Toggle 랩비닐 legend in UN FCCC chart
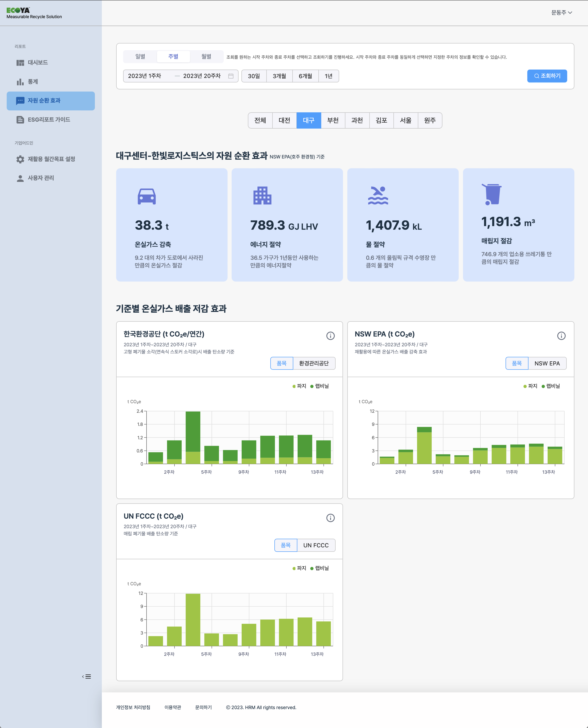Viewport: 588px width, 728px height. click(x=319, y=568)
